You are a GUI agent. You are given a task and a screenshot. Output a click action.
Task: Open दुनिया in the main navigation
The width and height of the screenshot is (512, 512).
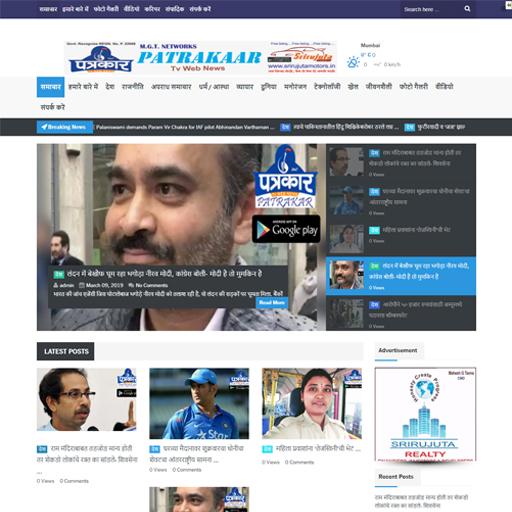tap(269, 87)
